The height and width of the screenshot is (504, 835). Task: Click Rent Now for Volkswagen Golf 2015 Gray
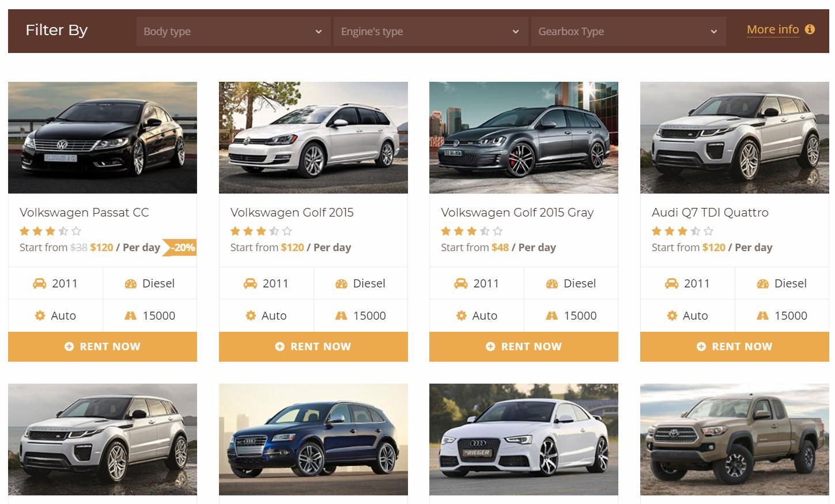click(523, 347)
